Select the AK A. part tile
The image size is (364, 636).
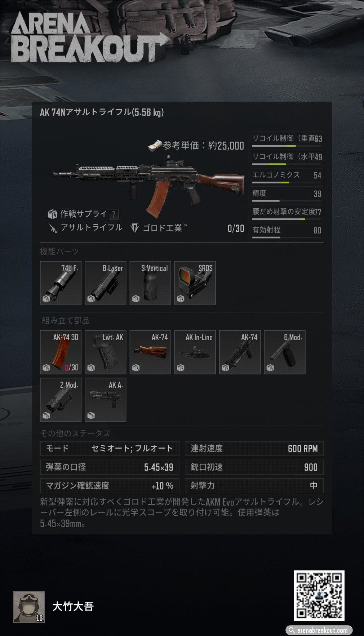click(x=105, y=400)
